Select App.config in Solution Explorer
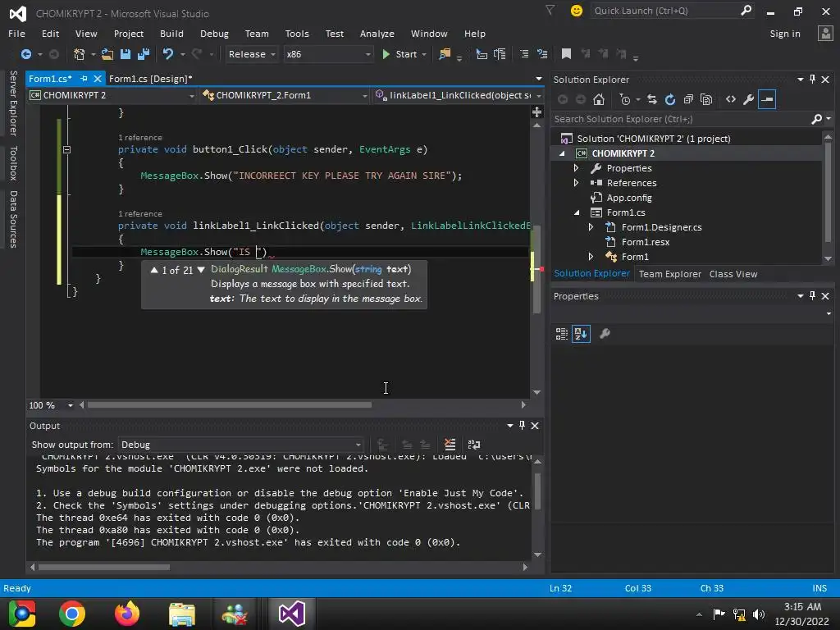The image size is (840, 630). pos(629,198)
